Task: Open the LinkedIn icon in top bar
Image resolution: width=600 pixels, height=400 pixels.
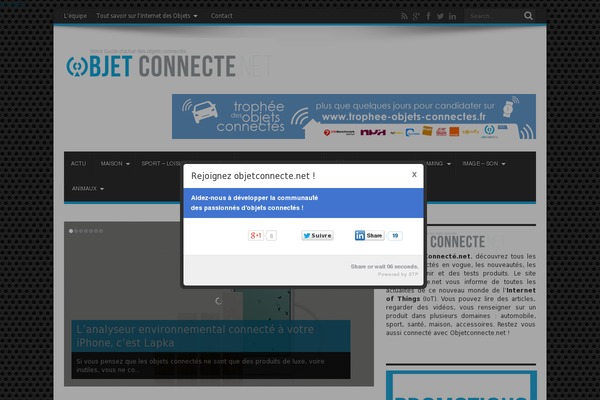Action: coord(452,16)
